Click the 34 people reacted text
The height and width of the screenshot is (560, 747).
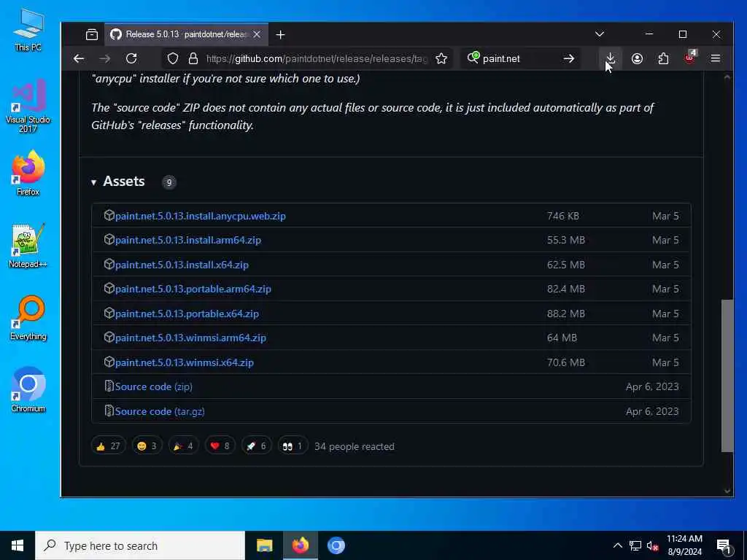click(x=354, y=447)
